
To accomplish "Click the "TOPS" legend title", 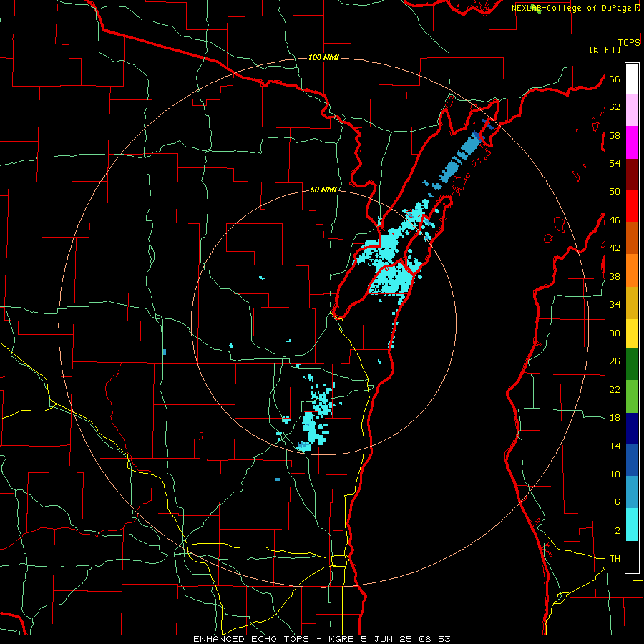I will click(x=629, y=42).
